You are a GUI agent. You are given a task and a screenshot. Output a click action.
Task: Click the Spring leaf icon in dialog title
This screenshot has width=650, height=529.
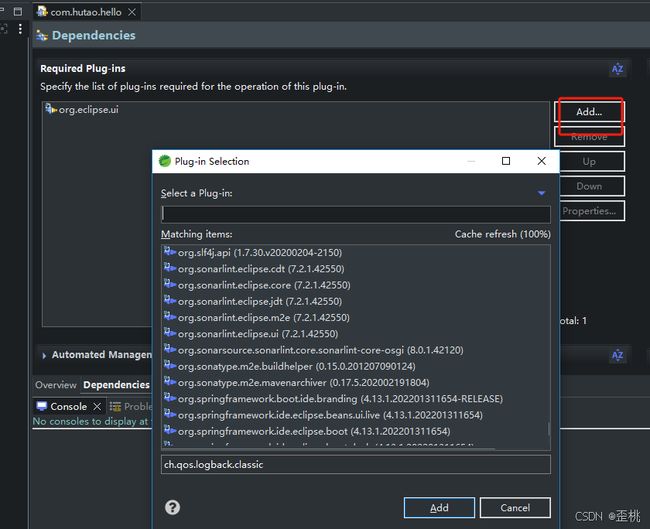tap(165, 161)
